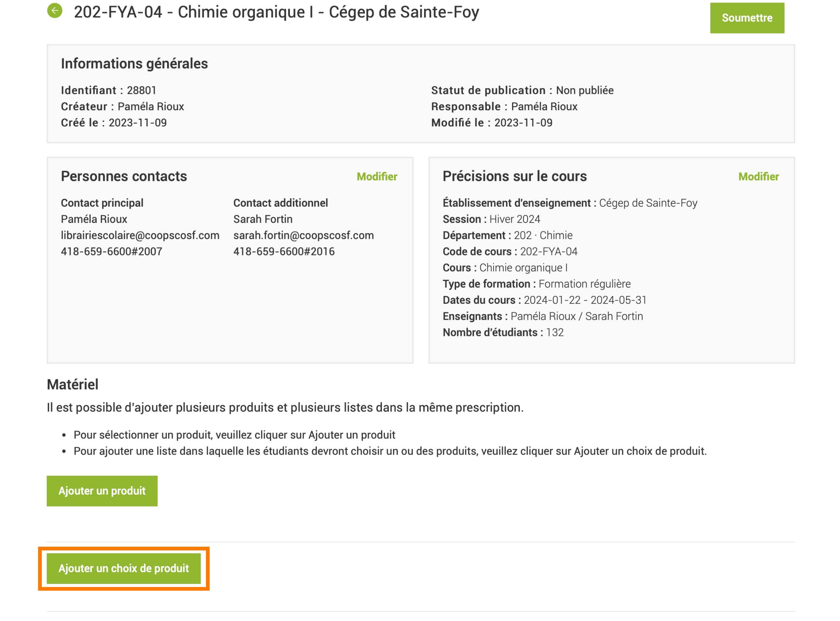Click phone number ending in #2007

pyautogui.click(x=111, y=251)
